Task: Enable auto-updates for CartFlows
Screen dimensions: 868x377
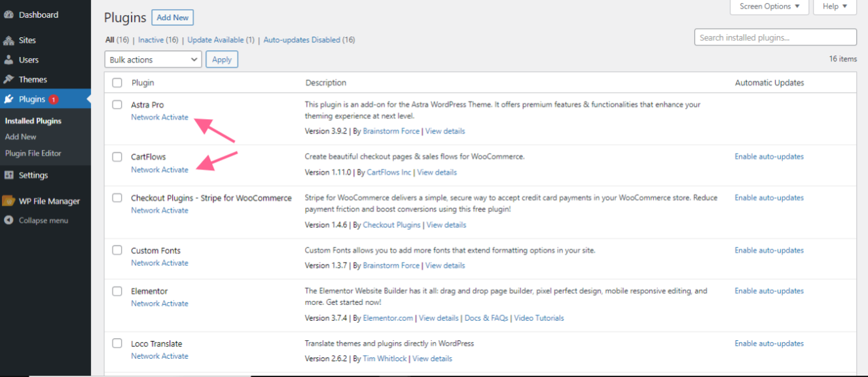Action: click(769, 156)
